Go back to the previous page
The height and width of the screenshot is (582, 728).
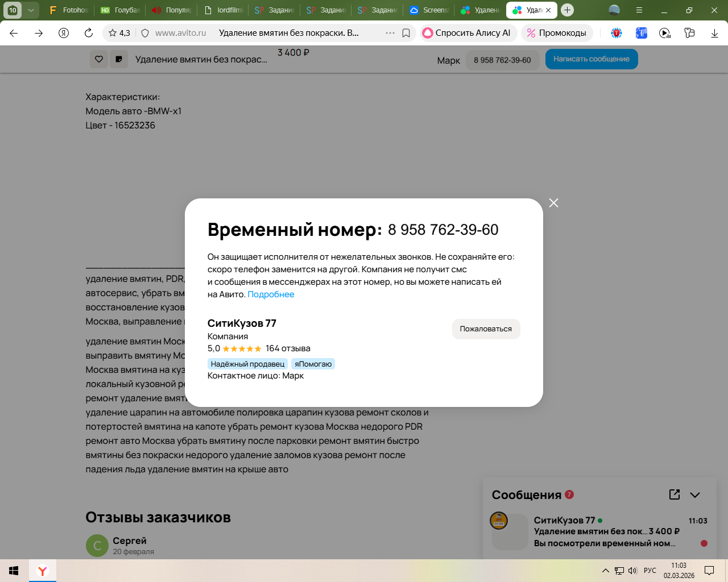pyautogui.click(x=14, y=33)
